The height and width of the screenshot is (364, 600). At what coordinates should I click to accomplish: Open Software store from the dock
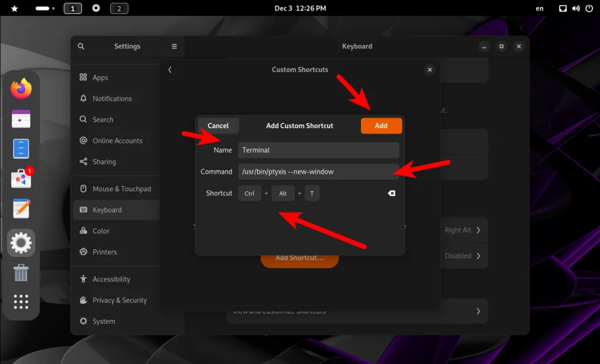22,178
